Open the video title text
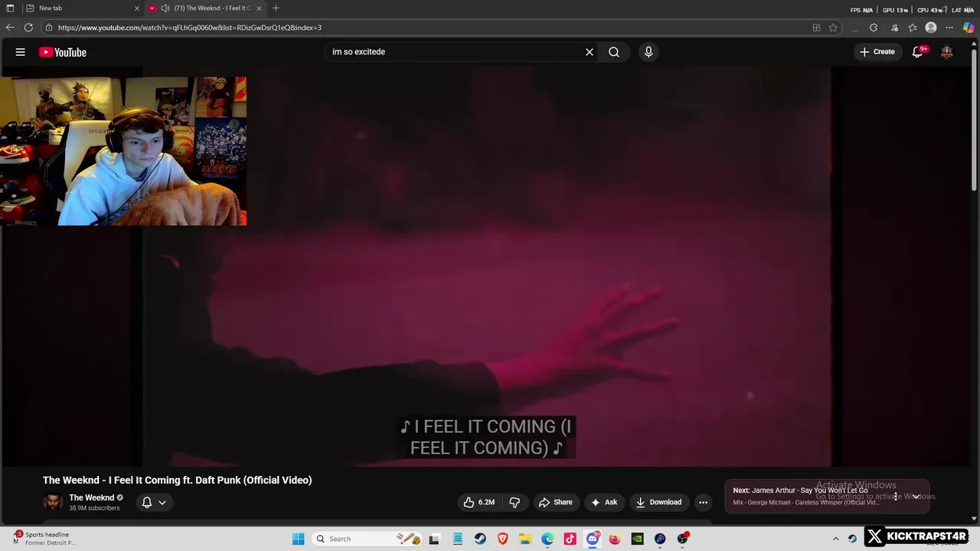 click(x=177, y=480)
